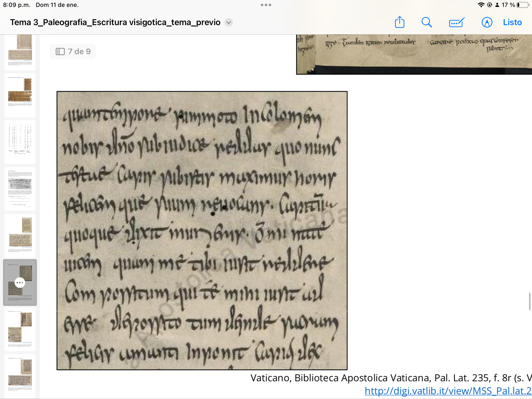Screen dimensions: 532x399
Task: Tap the Share icon in toolbar
Action: (x=399, y=22)
